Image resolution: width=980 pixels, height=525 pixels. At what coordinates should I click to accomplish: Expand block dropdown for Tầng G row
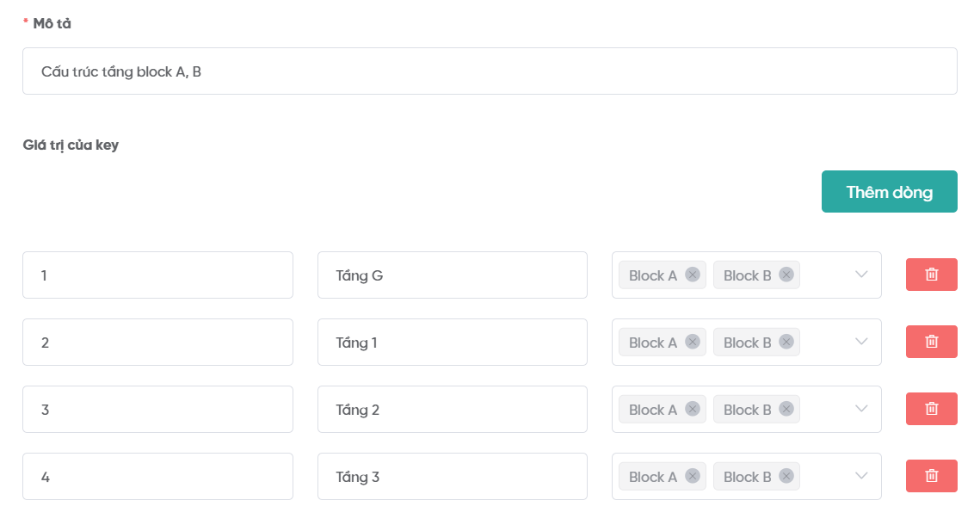(862, 275)
